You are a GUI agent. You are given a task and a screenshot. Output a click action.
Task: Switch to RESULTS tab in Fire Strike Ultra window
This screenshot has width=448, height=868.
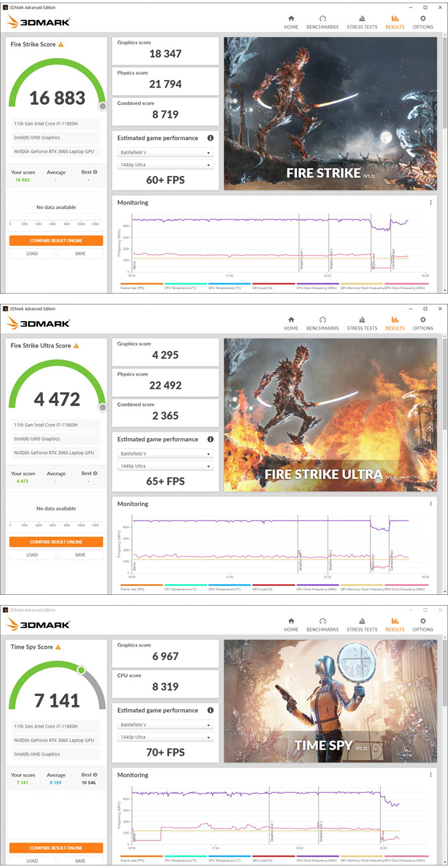click(x=395, y=324)
